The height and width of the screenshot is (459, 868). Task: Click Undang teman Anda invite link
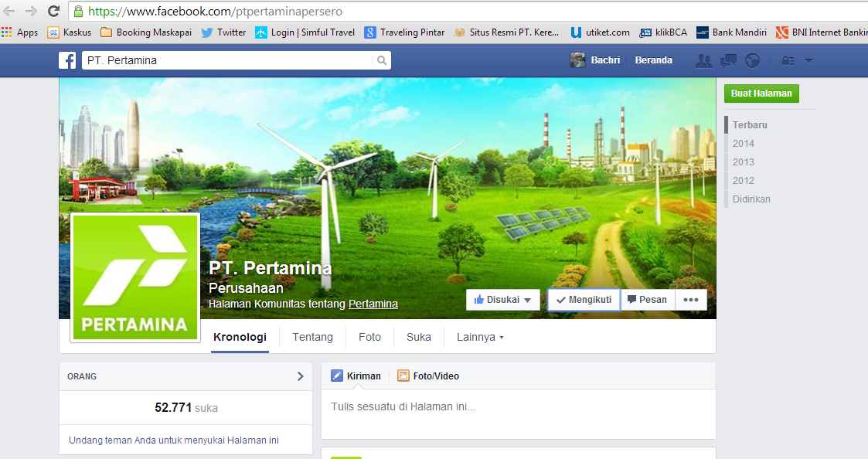(x=174, y=440)
